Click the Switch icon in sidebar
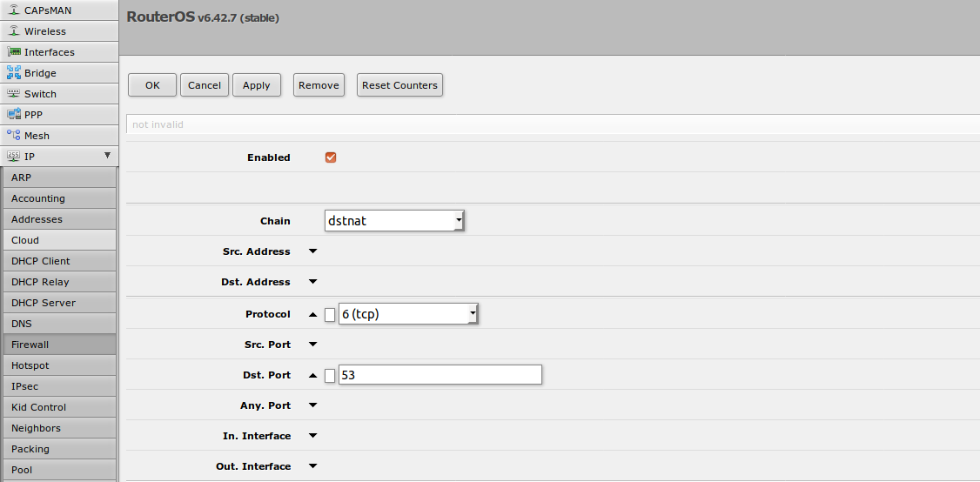The image size is (980, 482). (x=14, y=94)
